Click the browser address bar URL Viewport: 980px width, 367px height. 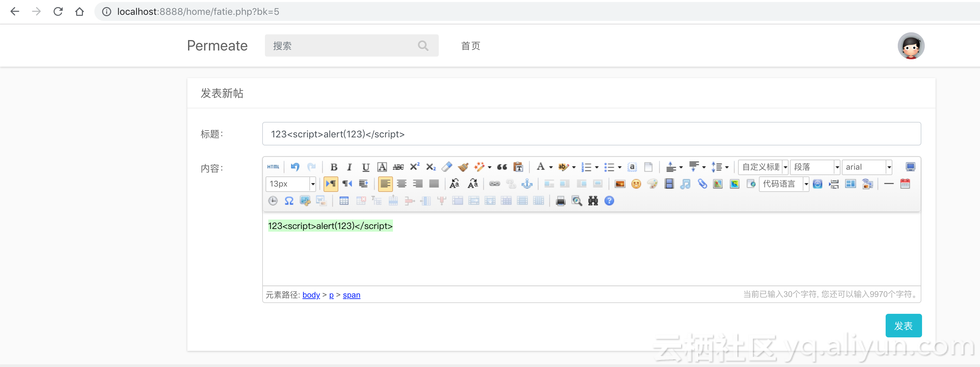(x=198, y=12)
